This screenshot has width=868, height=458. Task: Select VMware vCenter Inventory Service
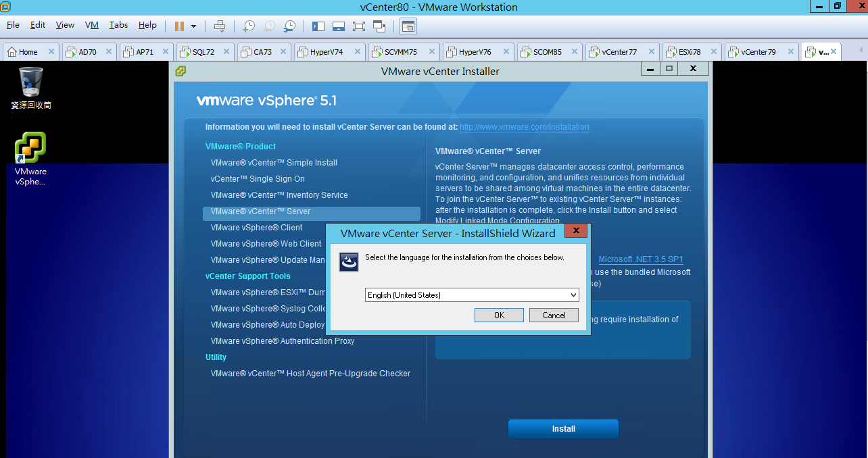click(279, 195)
